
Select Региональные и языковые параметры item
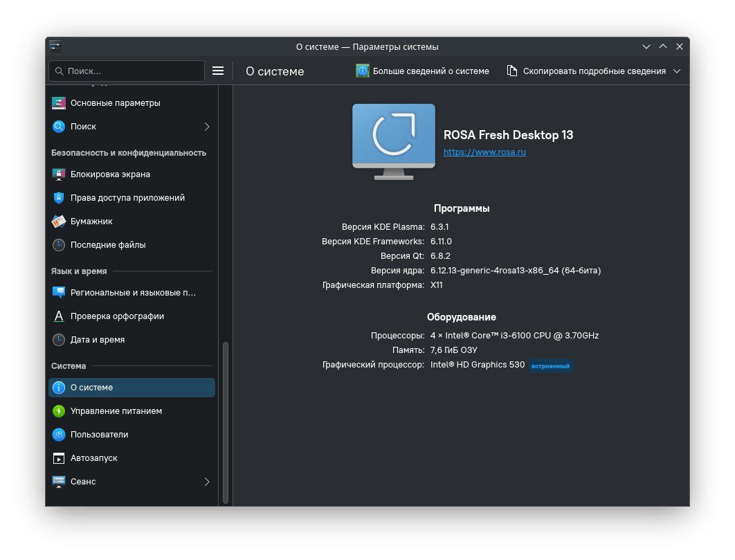[x=133, y=293]
